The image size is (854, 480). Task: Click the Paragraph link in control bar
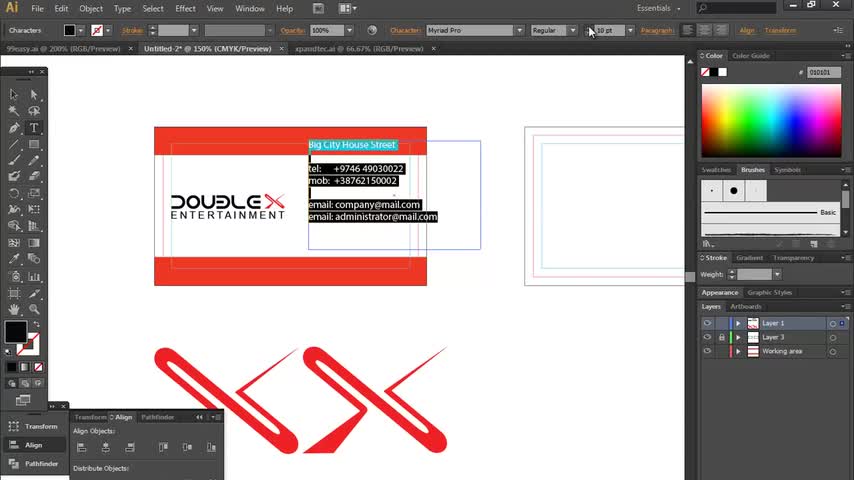click(657, 31)
